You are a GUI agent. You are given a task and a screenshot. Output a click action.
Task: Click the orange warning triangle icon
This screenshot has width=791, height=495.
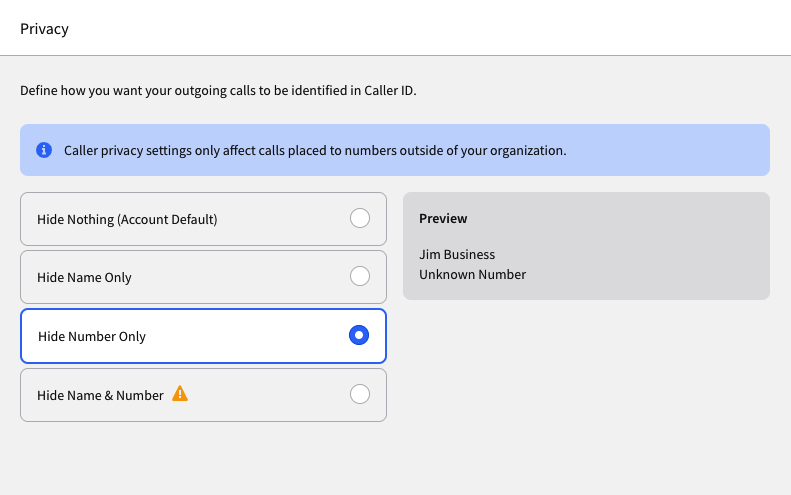point(180,394)
